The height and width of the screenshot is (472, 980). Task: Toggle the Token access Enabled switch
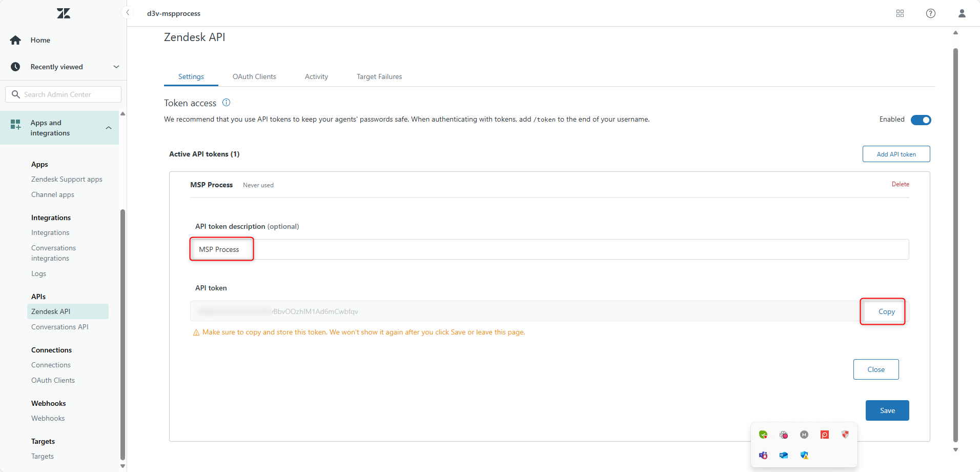click(x=921, y=120)
